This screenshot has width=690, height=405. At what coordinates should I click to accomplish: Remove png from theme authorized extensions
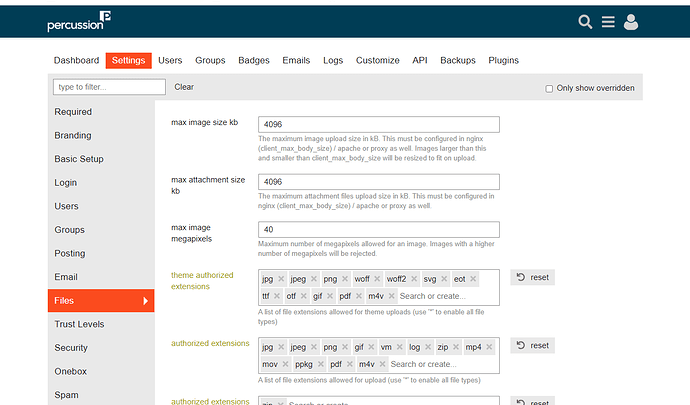coord(345,279)
